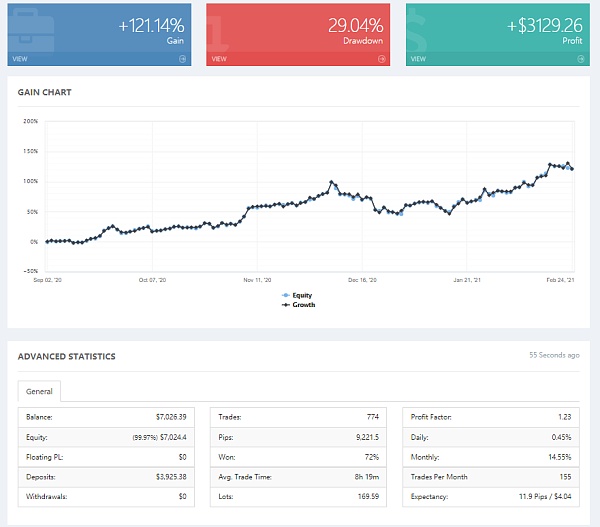Click the arrow icon on Drawdown card
Viewport: 600px width, 527px height.
click(382, 59)
